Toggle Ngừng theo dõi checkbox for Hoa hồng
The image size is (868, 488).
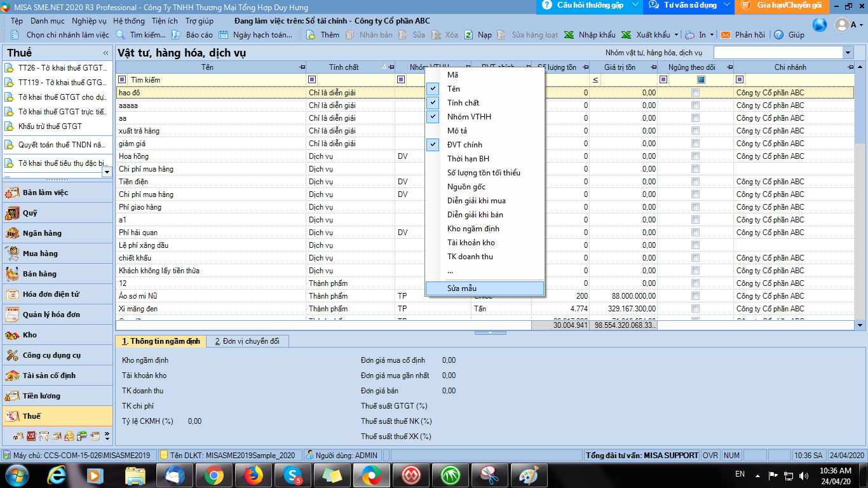pos(696,156)
